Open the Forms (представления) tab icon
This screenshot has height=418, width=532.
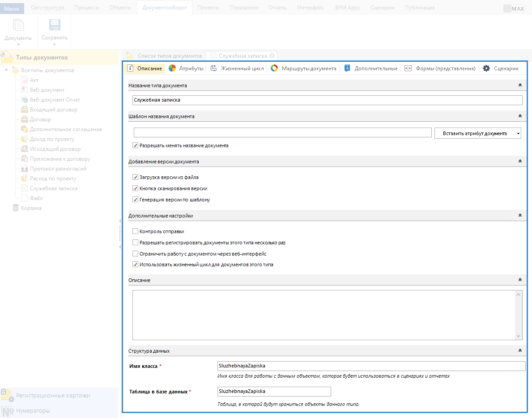click(x=408, y=68)
